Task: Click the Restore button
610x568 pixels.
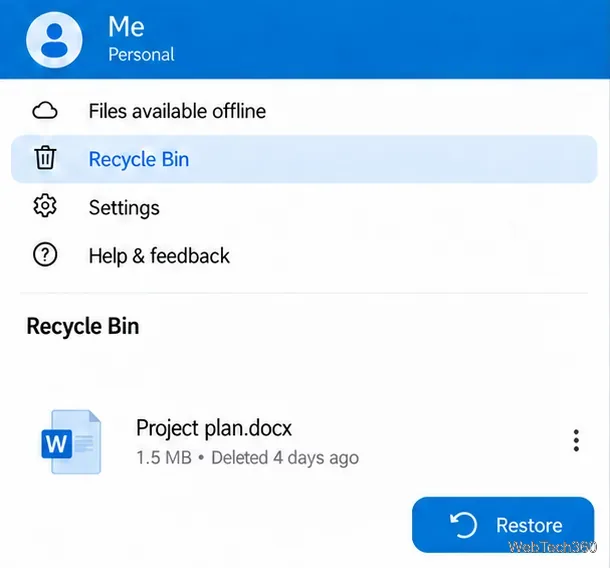Action: [503, 525]
